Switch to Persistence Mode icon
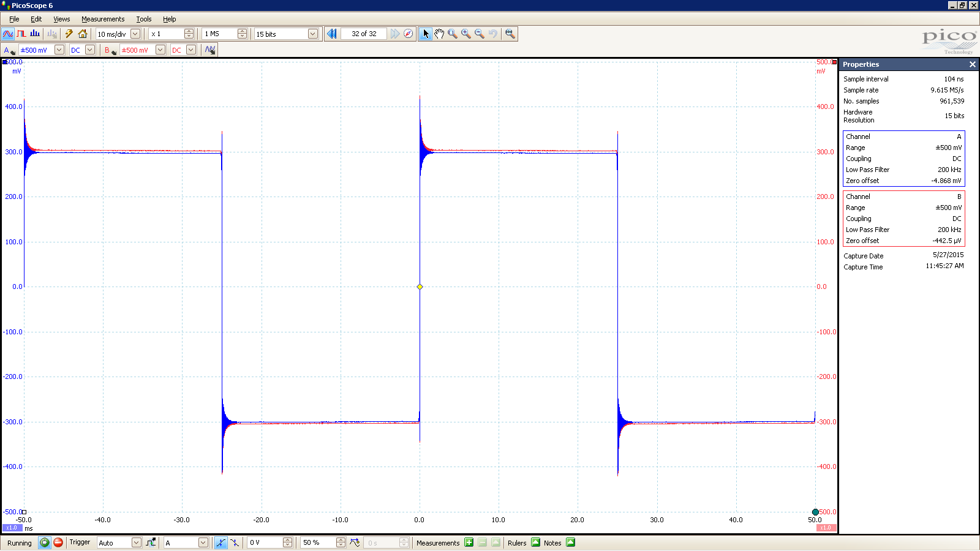 (x=21, y=34)
